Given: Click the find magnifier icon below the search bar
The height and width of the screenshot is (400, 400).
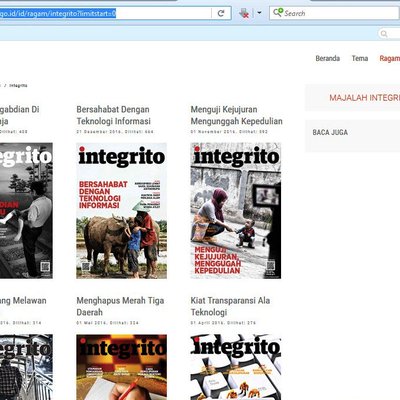Looking at the screenshot, I should coord(384,34).
